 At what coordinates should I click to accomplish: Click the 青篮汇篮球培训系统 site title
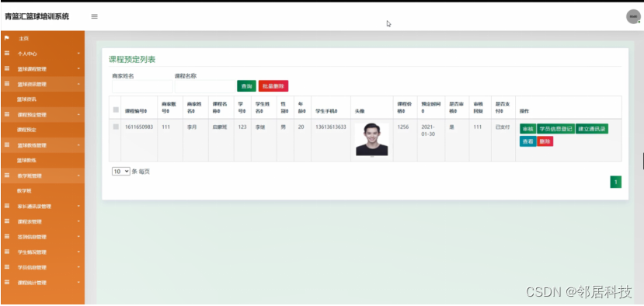tap(37, 16)
